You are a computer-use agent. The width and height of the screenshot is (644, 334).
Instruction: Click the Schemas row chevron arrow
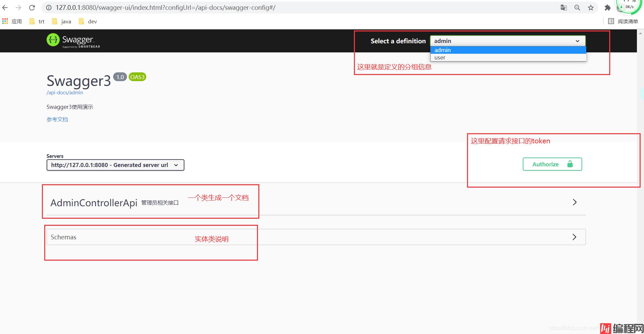(x=574, y=237)
